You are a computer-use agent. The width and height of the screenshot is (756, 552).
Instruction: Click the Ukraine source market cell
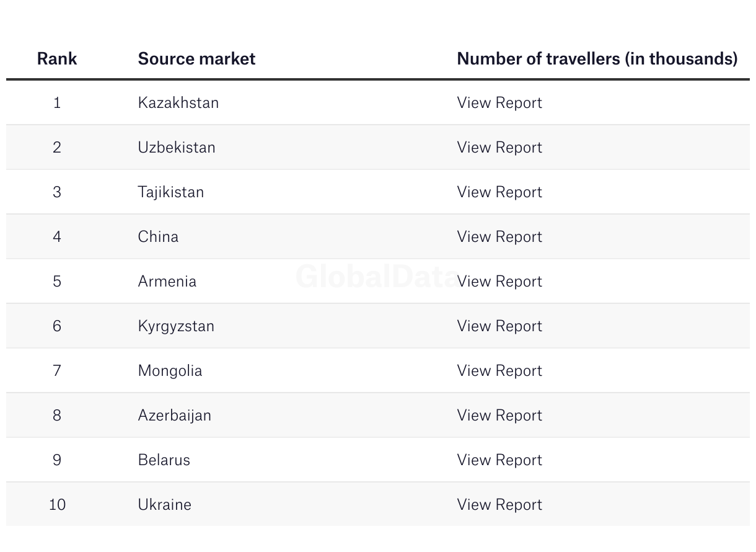[164, 504]
